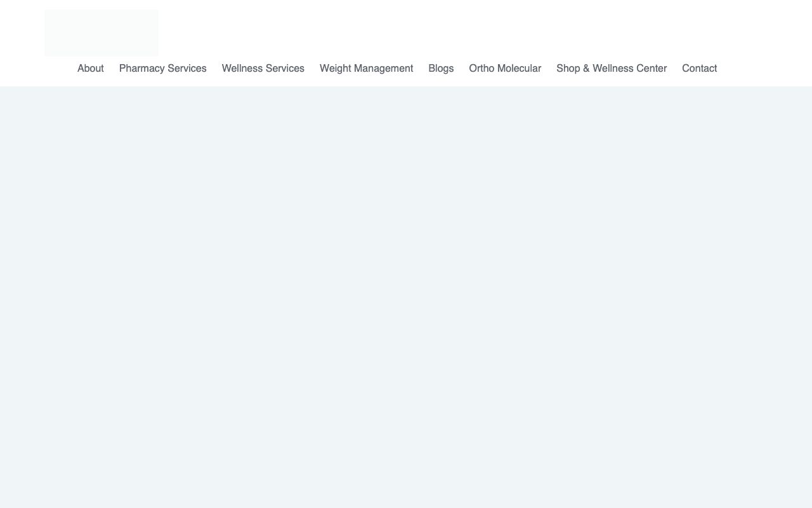
Task: Open the Pharmacy Services menu item
Action: [x=162, y=68]
